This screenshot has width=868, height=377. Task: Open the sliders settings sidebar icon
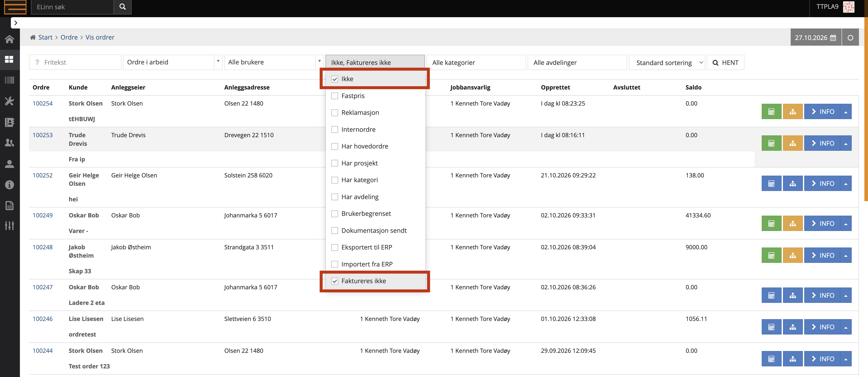pos(9,226)
